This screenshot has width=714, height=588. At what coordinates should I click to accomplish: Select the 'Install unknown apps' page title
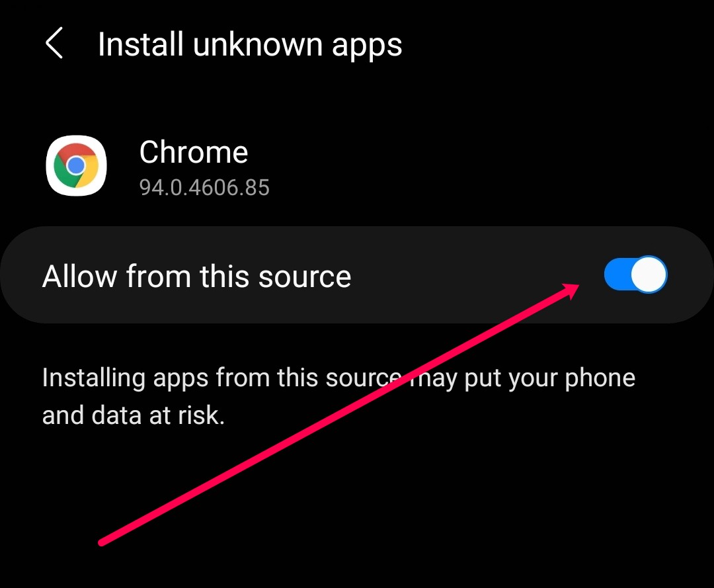(x=250, y=44)
